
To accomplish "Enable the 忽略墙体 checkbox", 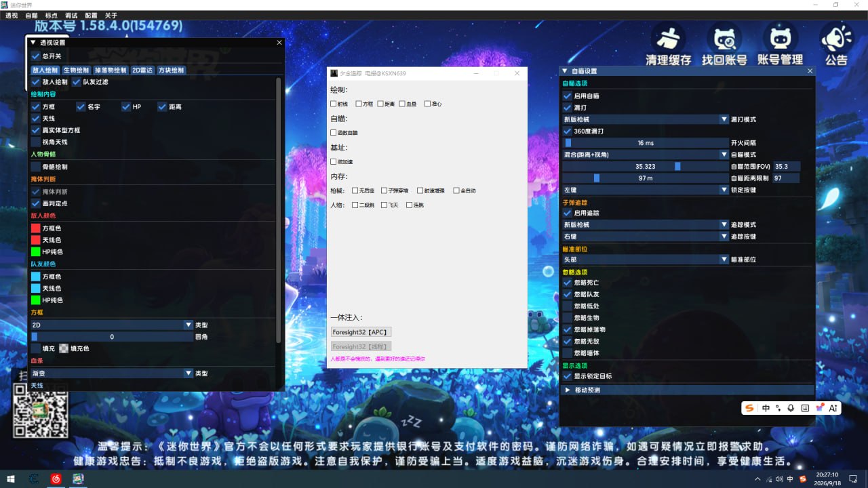I will coord(568,353).
